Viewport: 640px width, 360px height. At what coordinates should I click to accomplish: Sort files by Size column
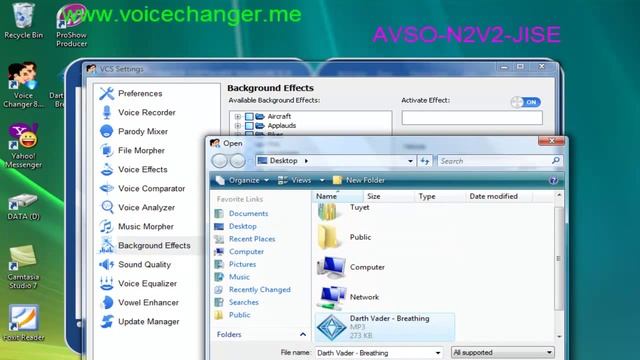389,196
